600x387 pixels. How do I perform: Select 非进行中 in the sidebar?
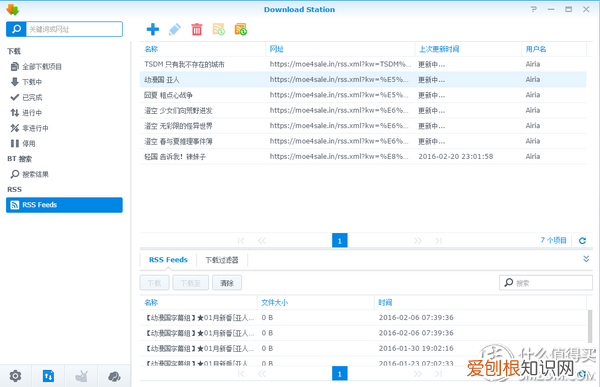[x=64, y=128]
